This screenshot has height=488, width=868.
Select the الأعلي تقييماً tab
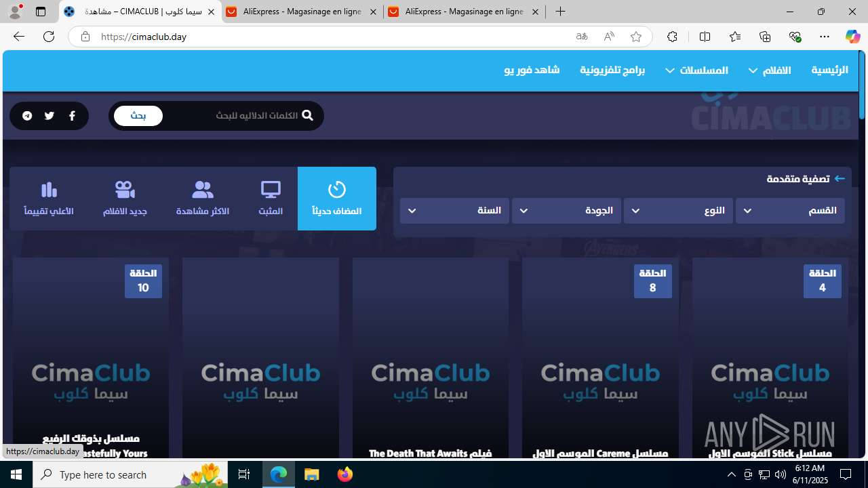tap(49, 199)
